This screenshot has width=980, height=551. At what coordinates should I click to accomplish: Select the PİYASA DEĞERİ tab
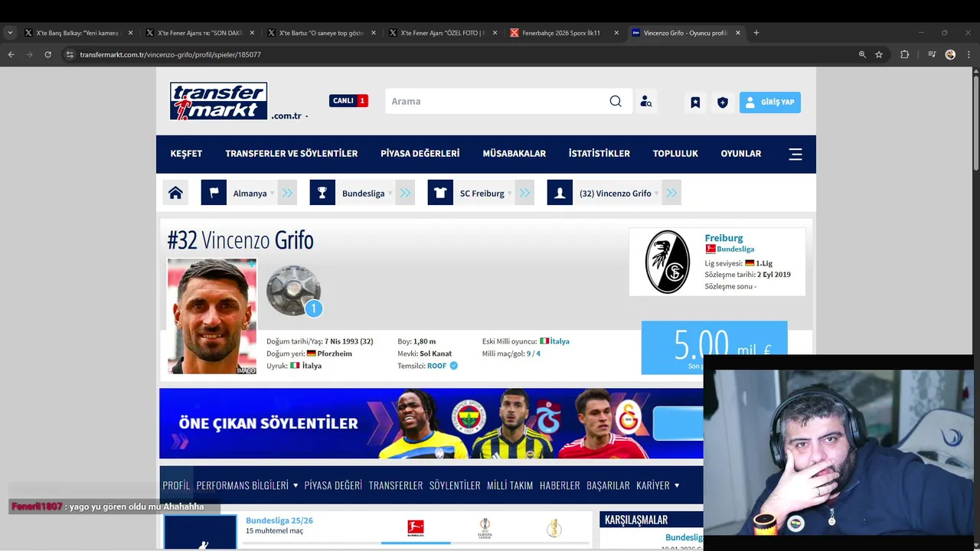[333, 485]
